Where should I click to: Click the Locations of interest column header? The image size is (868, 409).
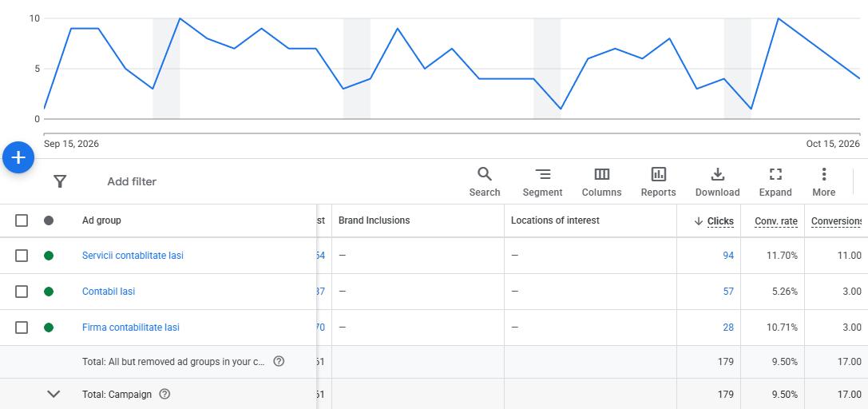pos(555,220)
